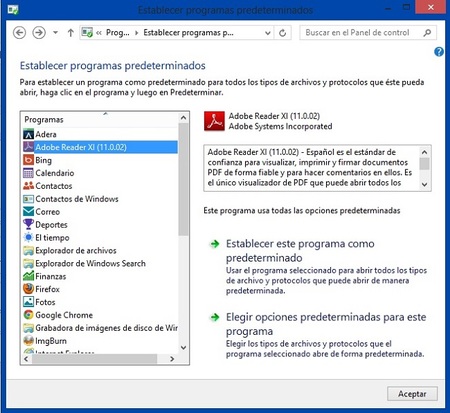
Task: Select the Google Chrome program icon
Action: coord(28,315)
